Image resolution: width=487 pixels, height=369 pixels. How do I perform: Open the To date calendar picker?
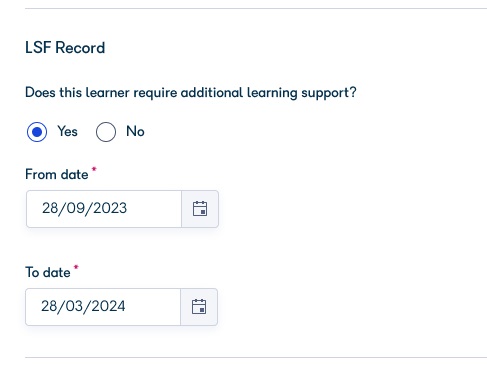coord(199,307)
